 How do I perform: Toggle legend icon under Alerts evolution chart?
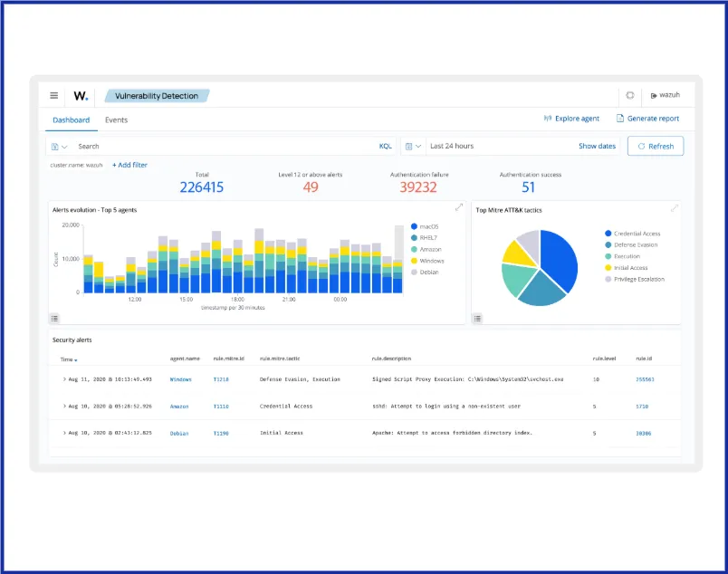pyautogui.click(x=54, y=318)
